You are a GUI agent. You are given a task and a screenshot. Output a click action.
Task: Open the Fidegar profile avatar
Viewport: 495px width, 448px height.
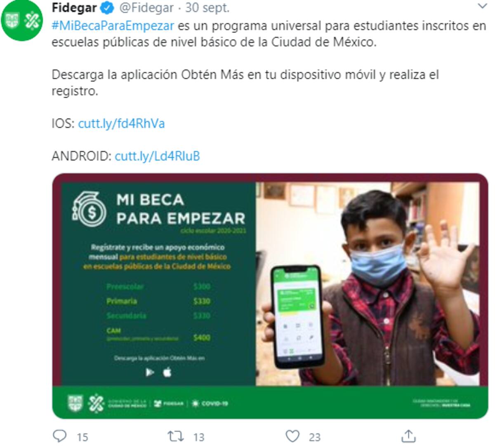(x=21, y=21)
